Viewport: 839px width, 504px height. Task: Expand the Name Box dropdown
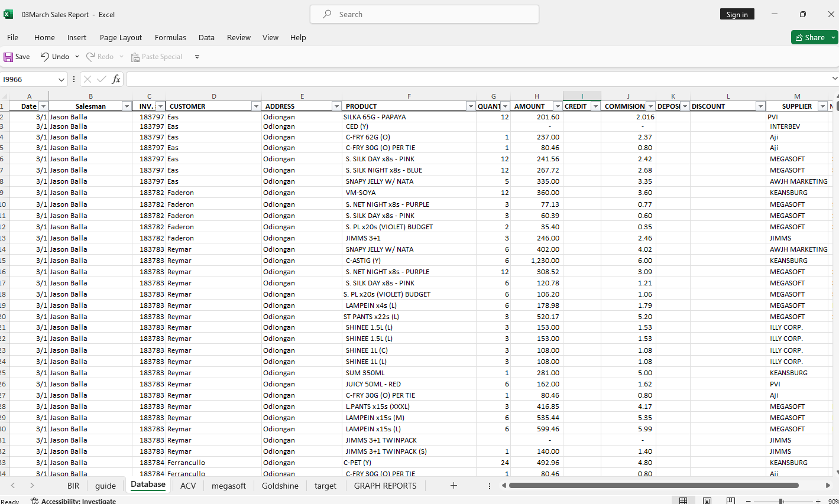[x=61, y=79]
